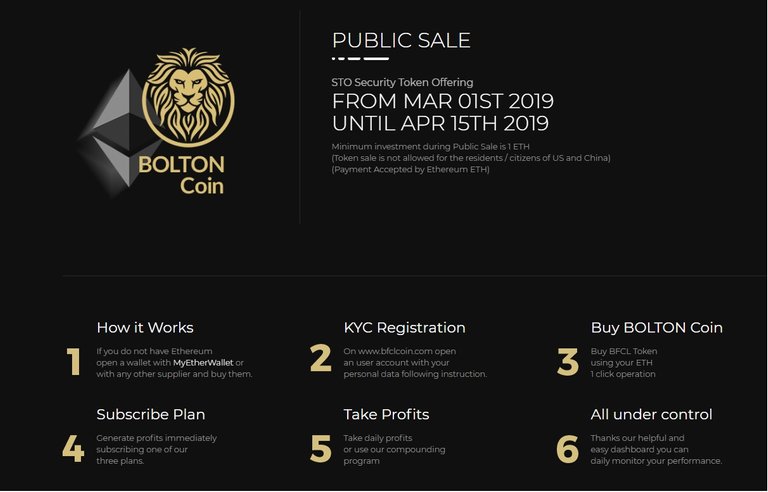The image size is (768, 492).
Task: Click the All under control heading
Action: 651,414
